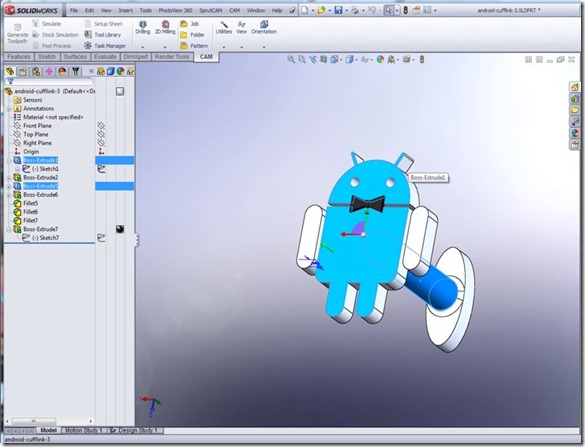Open the PropertyManager tab icon
Viewport: 585px width, 447px height.
[x=23, y=71]
